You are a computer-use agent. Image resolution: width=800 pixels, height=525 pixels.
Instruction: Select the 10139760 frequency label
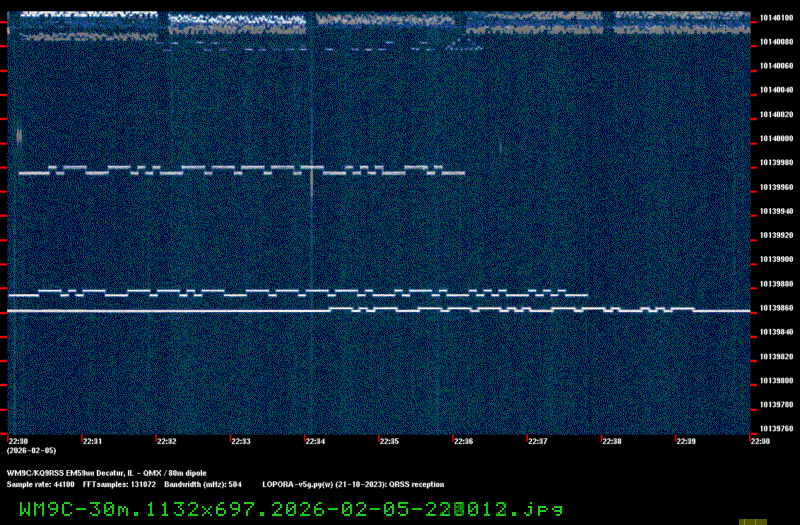click(x=776, y=429)
